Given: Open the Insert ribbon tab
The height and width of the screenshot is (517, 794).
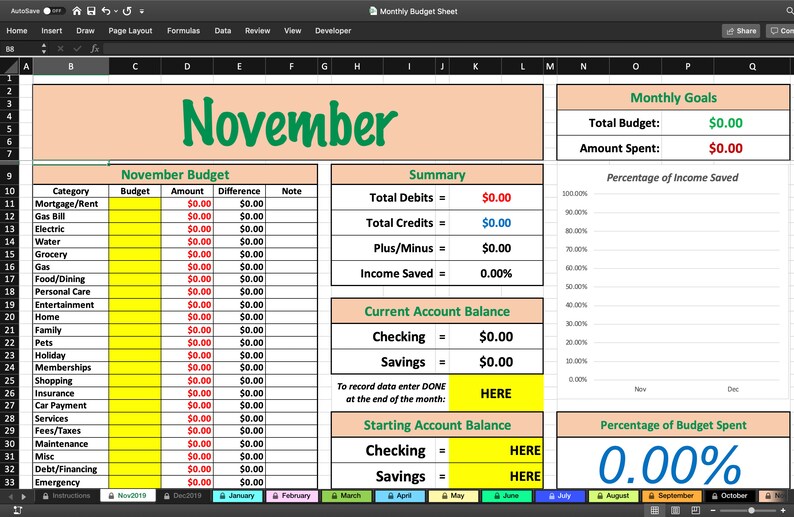Looking at the screenshot, I should 52,31.
